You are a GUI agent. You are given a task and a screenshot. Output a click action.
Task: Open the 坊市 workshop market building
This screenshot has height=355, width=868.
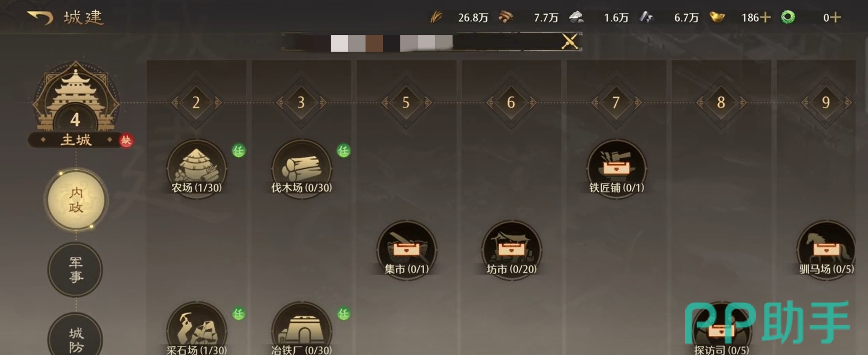point(512,250)
